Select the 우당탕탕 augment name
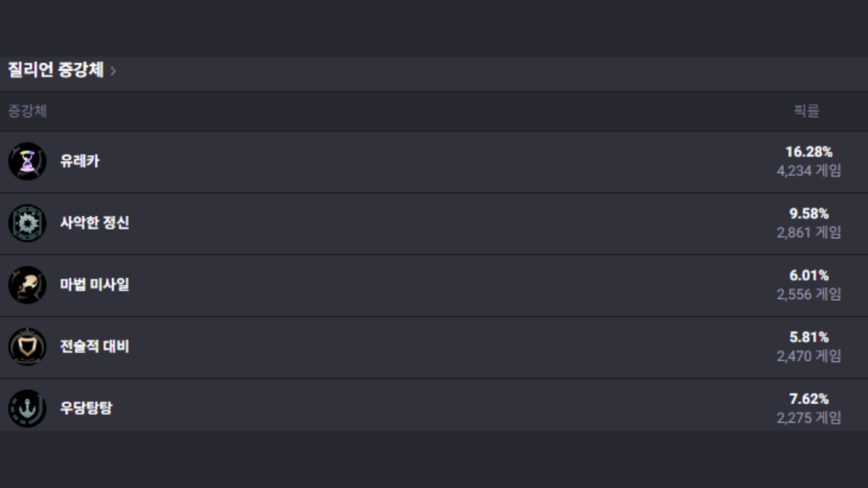Screen dimensions: 868x488 [86, 408]
